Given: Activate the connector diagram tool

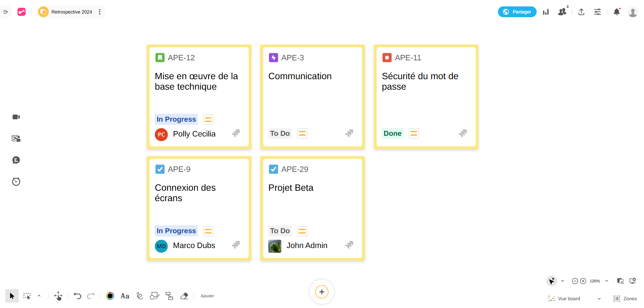Looking at the screenshot, I should [169, 296].
